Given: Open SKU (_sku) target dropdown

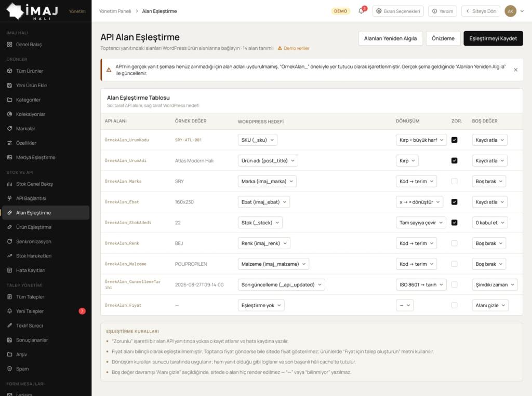Looking at the screenshot, I should click(258, 140).
